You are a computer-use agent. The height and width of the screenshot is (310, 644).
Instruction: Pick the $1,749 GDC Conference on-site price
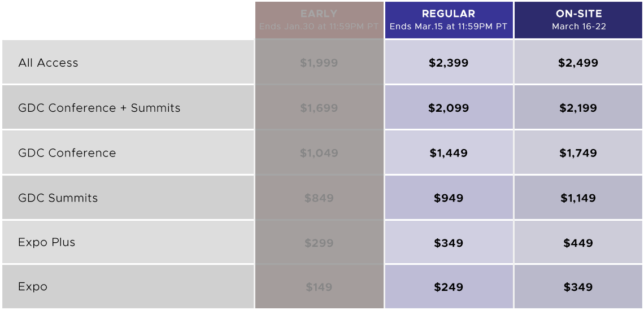point(578,153)
